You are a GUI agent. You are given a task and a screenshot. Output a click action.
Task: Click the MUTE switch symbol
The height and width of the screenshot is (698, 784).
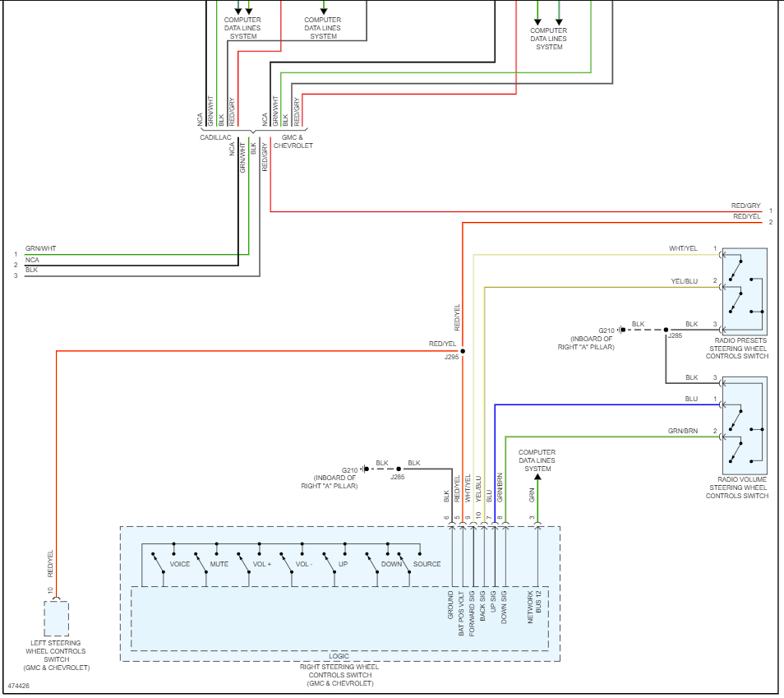[x=201, y=562]
